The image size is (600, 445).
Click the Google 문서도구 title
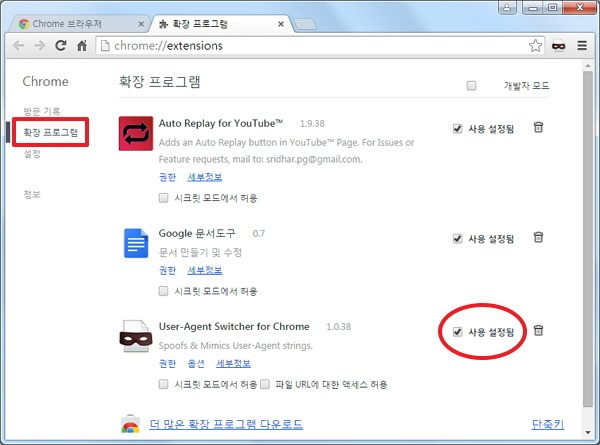coord(197,233)
